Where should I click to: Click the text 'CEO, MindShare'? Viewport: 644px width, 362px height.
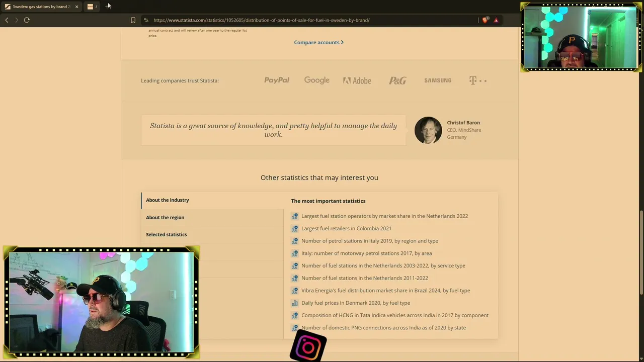point(464,130)
